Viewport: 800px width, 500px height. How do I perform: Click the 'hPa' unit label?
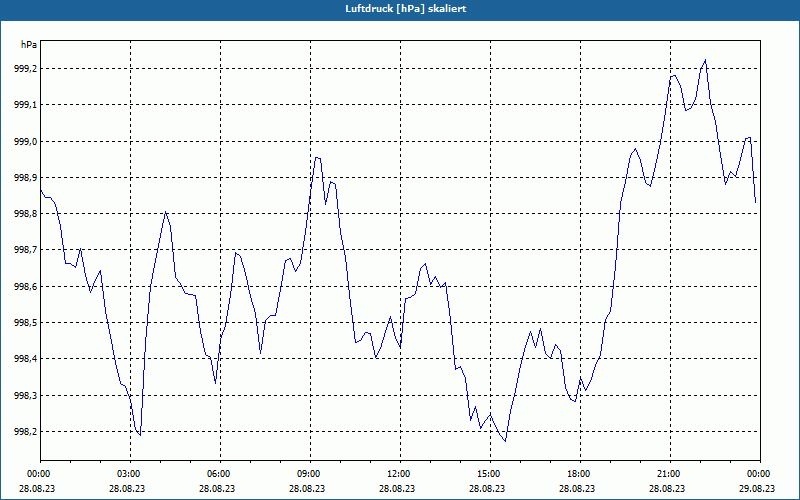point(29,45)
